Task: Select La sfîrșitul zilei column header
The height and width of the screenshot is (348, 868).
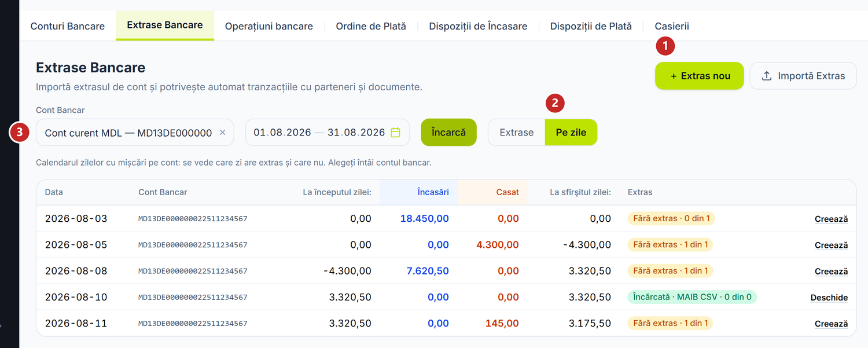Action: pos(580,192)
